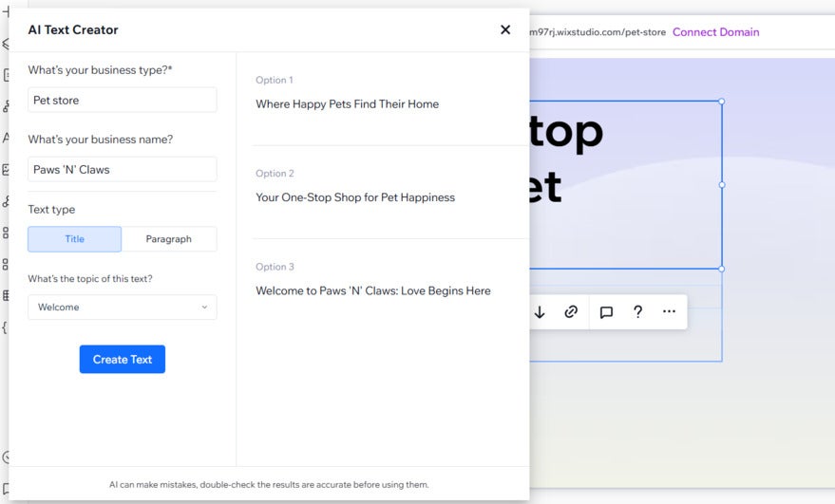Image resolution: width=835 pixels, height=504 pixels.
Task: Click the large heading text on the canvas
Action: coord(566,159)
